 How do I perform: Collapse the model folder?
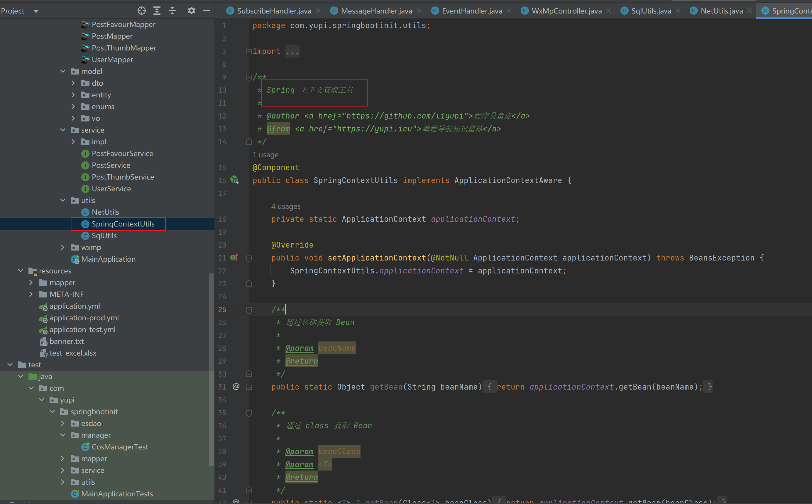pos(63,71)
